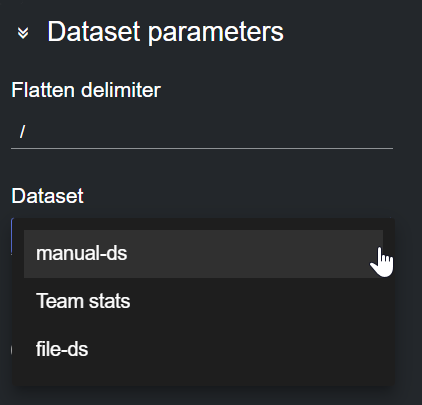Collapse the Dataset parameters section chevron

pyautogui.click(x=23, y=33)
